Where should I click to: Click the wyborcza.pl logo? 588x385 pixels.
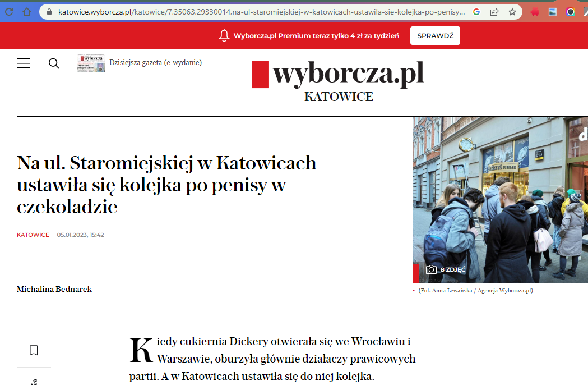point(338,75)
